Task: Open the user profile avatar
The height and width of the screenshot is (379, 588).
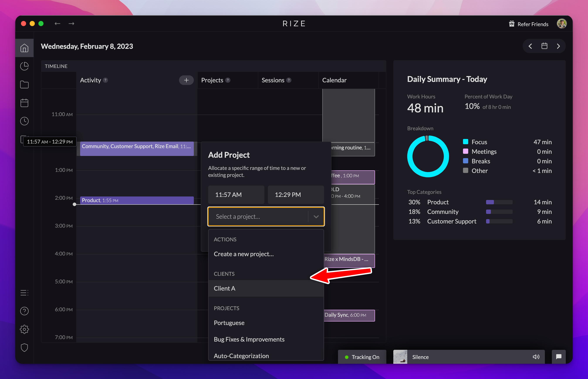Action: pos(562,24)
